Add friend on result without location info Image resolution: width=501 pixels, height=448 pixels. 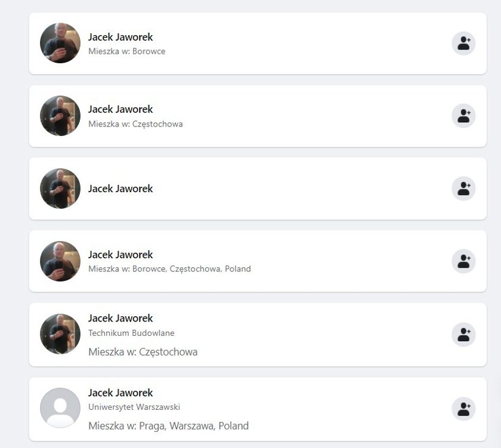463,189
